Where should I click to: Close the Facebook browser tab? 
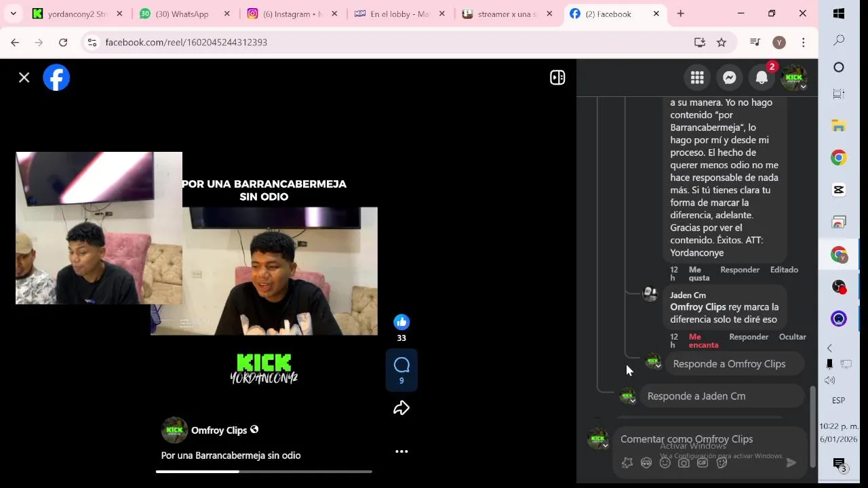[656, 14]
